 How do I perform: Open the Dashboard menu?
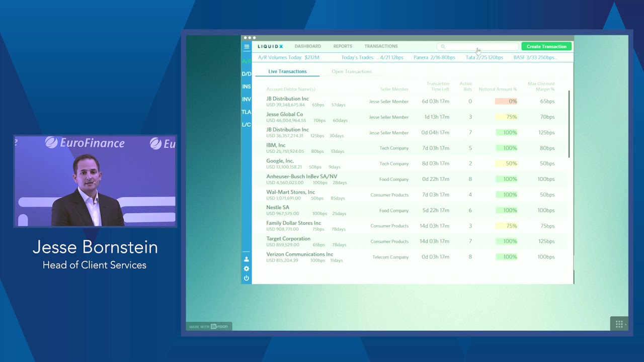click(308, 46)
